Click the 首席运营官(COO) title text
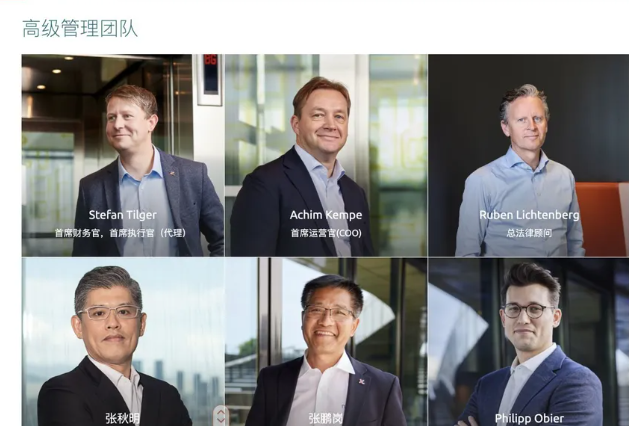629x426 pixels. (x=326, y=233)
